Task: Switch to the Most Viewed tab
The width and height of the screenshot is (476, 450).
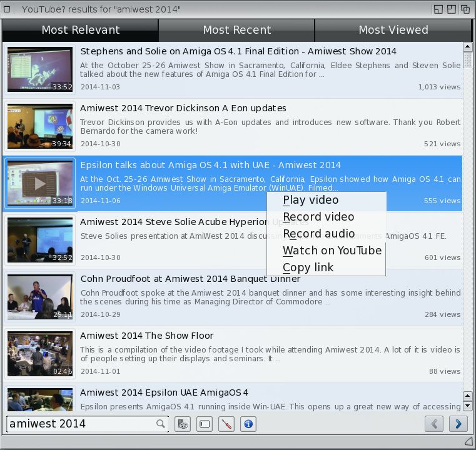Action: (393, 30)
